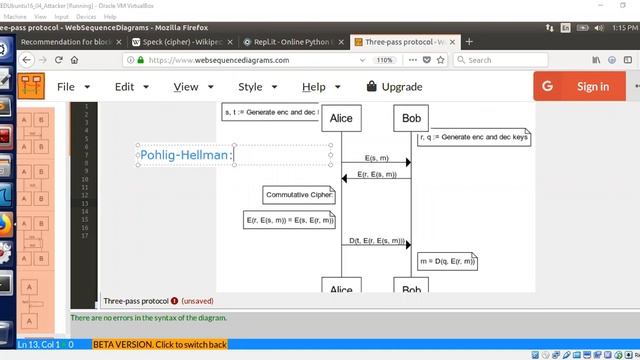Click the m = D(q, E(r, m)) note
640x360 pixels.
click(x=447, y=261)
